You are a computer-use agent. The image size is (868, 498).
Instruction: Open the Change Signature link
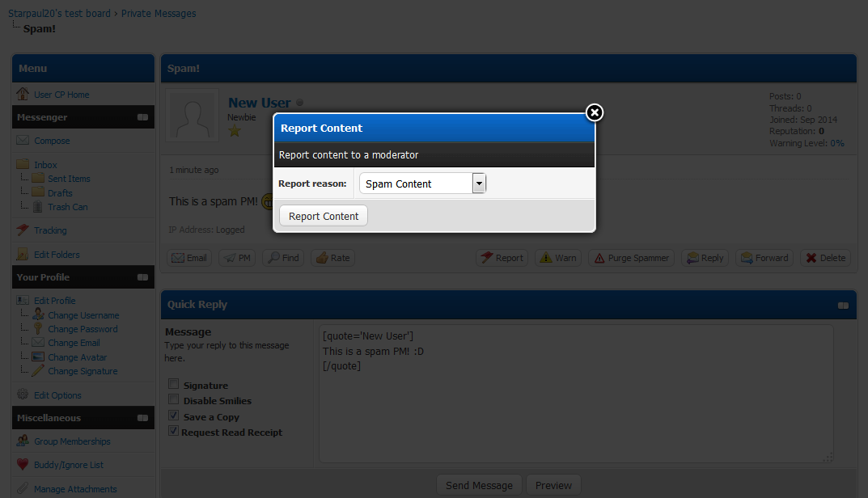[83, 371]
